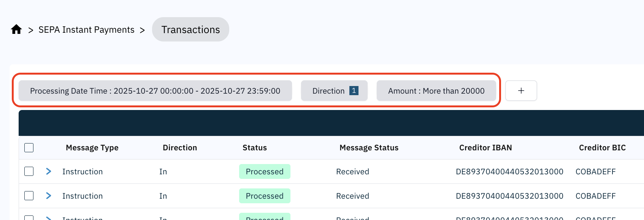The height and width of the screenshot is (220, 644).
Task: Go to the home icon in breadcrumb
Action: (x=16, y=29)
